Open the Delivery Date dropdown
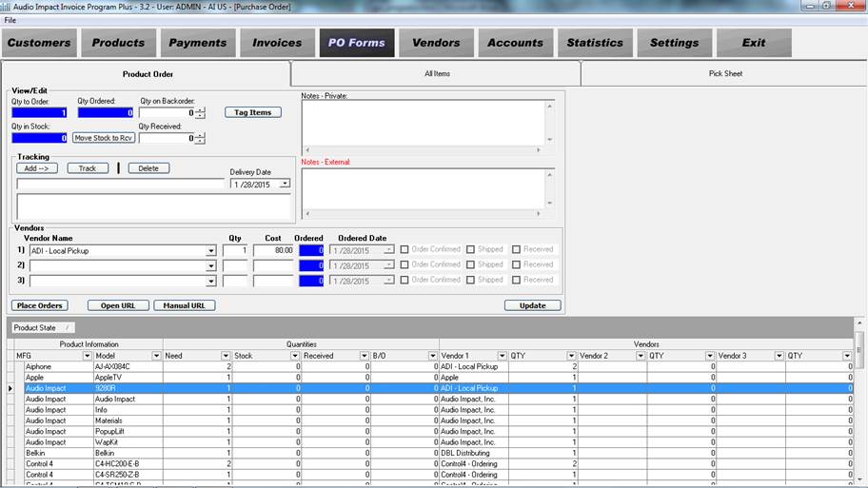Viewport: 868px width, 488px height. (284, 185)
